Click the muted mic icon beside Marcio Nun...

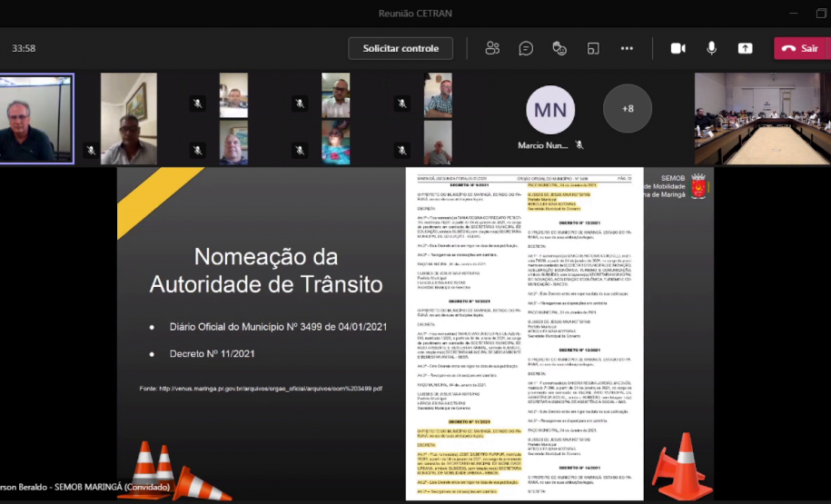pos(579,144)
